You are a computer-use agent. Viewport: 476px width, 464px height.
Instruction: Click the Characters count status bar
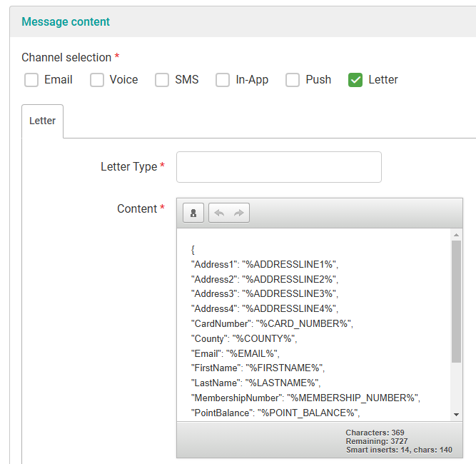(375, 433)
